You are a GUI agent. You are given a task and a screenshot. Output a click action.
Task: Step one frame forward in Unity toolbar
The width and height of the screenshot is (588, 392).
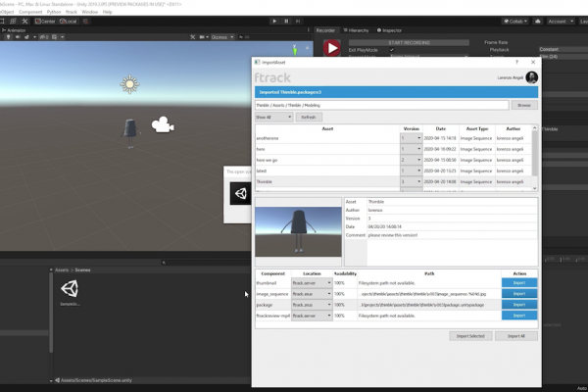(298, 21)
